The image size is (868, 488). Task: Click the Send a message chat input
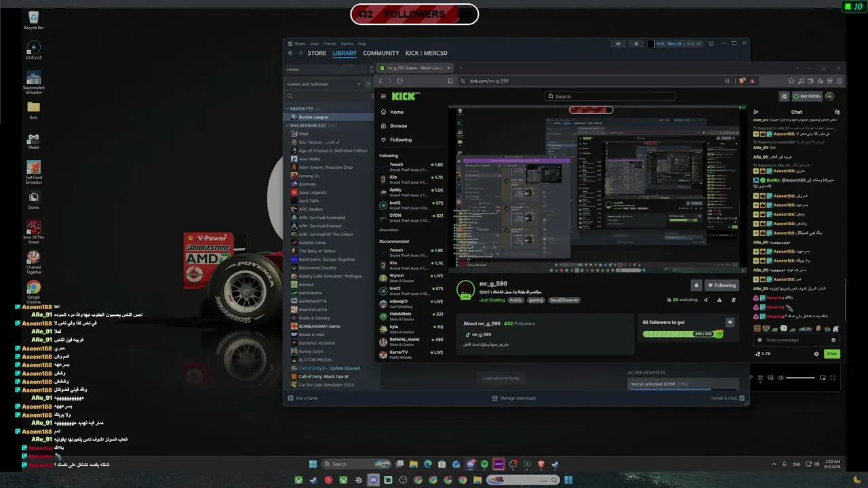coord(796,340)
